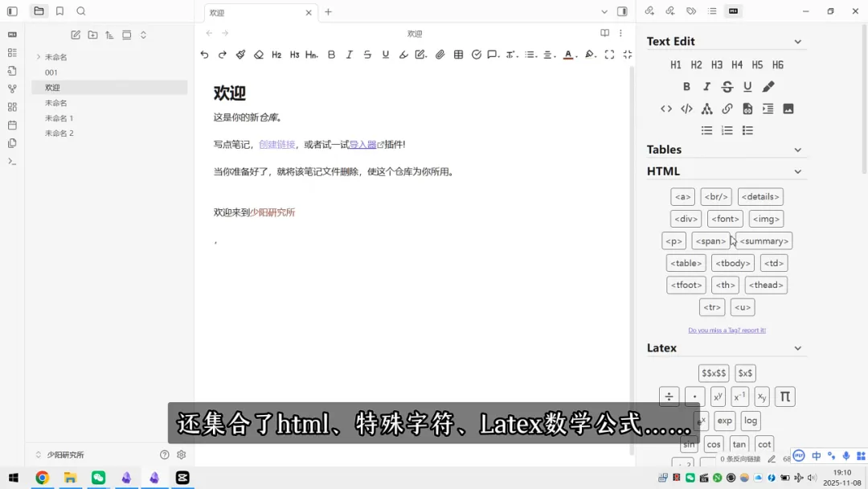
Task: Select the highlighter pen icon in Text Edit panel
Action: (768, 86)
